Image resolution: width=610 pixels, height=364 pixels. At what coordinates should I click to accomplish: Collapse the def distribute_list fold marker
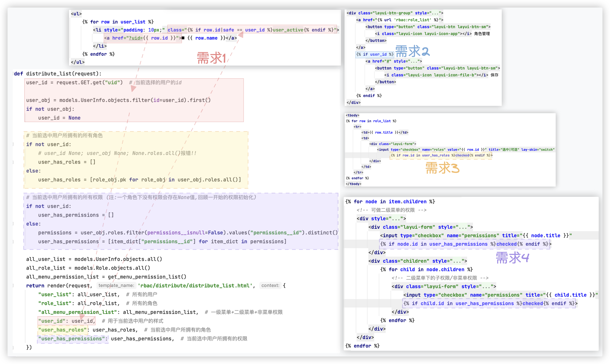(13, 74)
